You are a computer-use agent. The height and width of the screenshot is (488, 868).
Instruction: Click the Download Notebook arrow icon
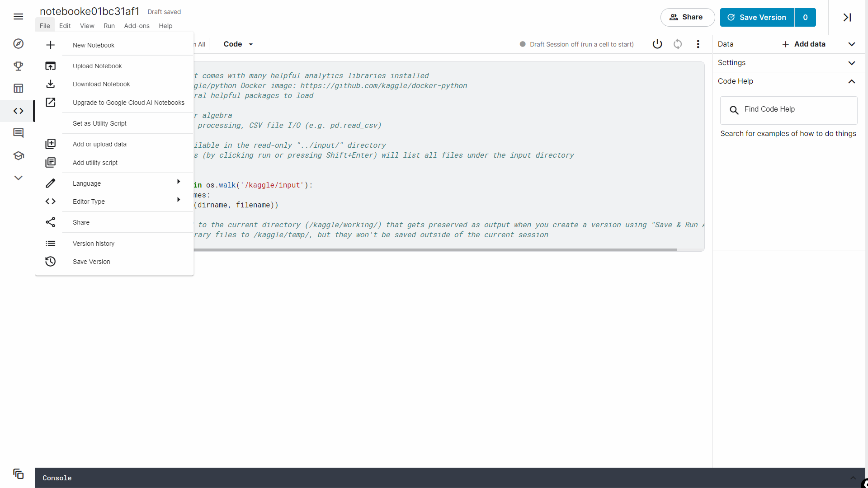point(51,84)
